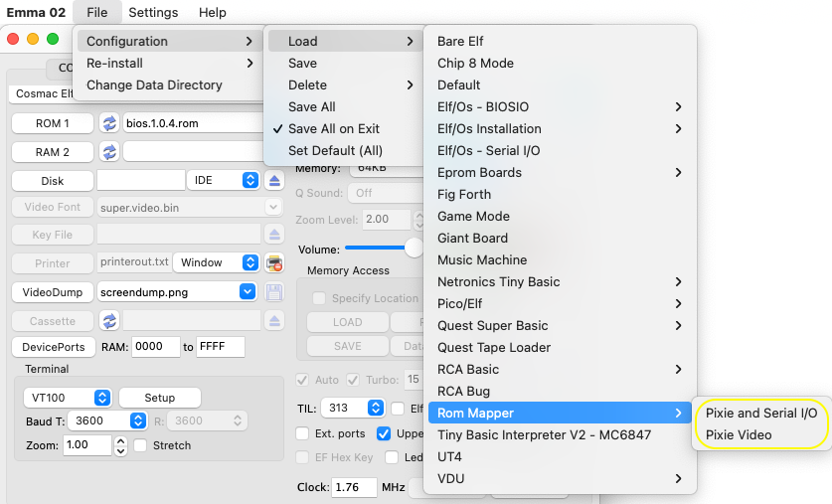
Task: Expand the Eprom Boards submenu
Action: click(560, 172)
